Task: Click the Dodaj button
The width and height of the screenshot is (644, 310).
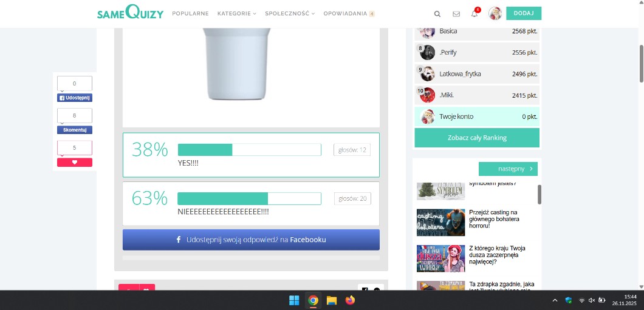Action: (x=523, y=13)
